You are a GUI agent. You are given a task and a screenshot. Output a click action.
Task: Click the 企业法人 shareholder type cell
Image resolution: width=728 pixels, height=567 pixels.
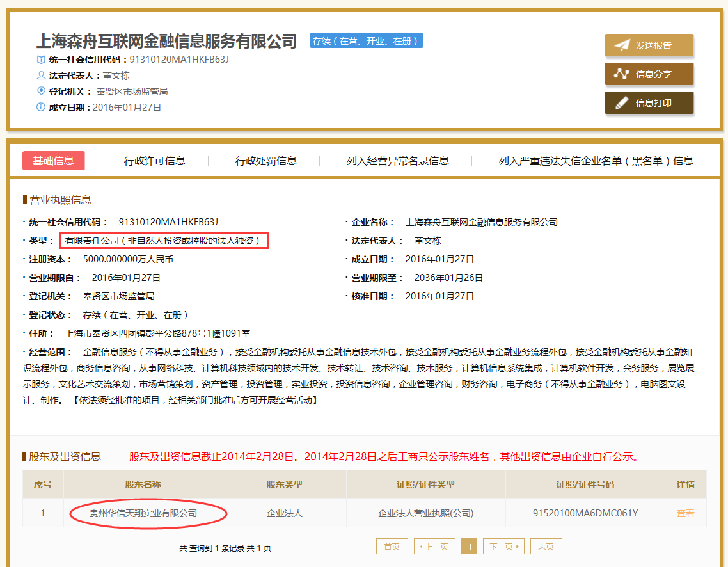pyautogui.click(x=284, y=513)
